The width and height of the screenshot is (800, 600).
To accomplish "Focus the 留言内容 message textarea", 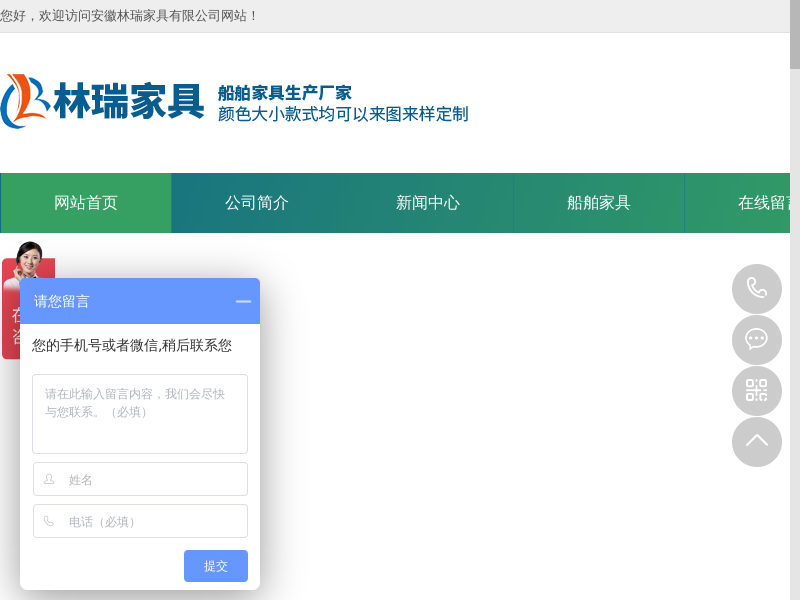I will (x=140, y=414).
